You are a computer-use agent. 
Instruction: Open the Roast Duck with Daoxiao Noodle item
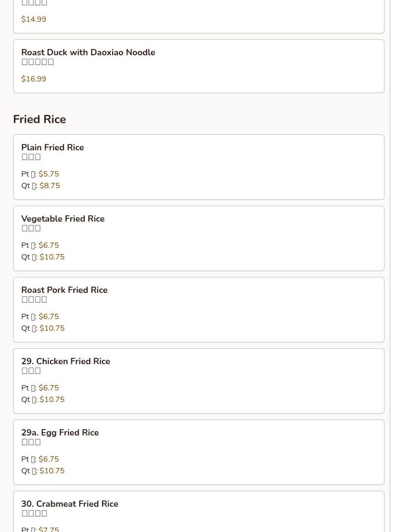tap(88, 52)
